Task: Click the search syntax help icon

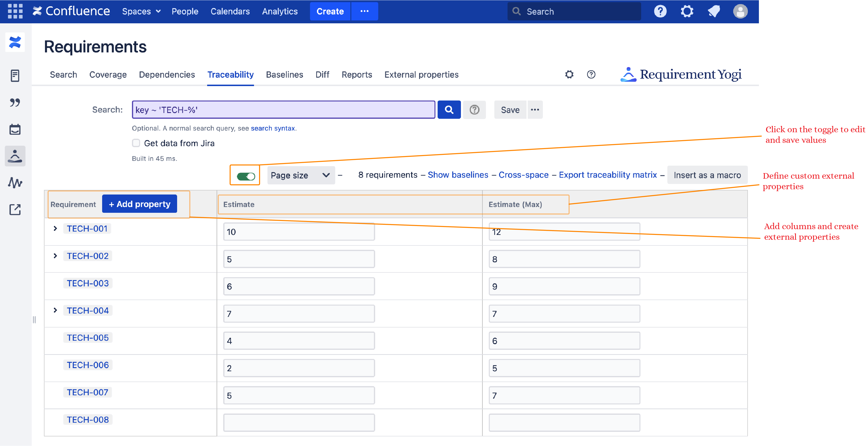Action: click(474, 110)
